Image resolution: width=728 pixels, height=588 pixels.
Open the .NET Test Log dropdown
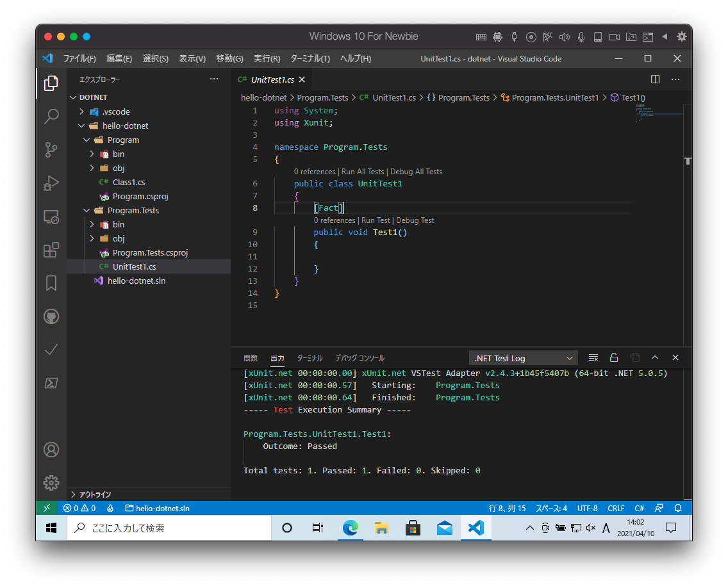point(523,358)
